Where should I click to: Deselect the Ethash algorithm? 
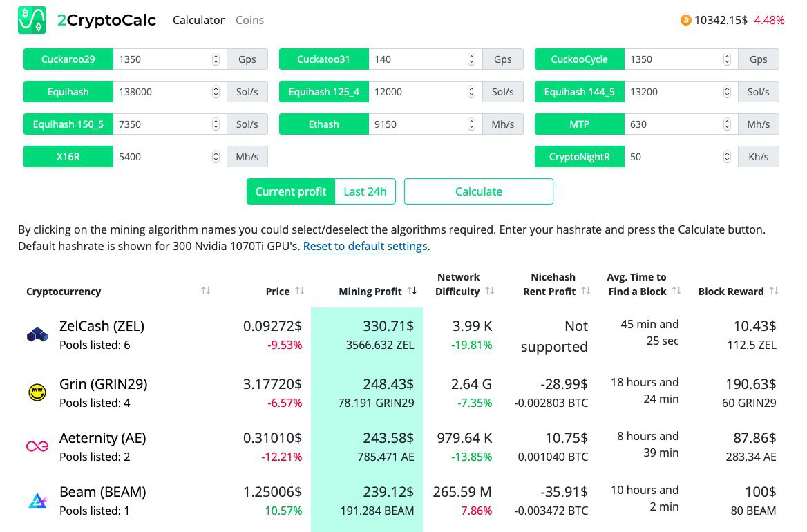point(324,124)
